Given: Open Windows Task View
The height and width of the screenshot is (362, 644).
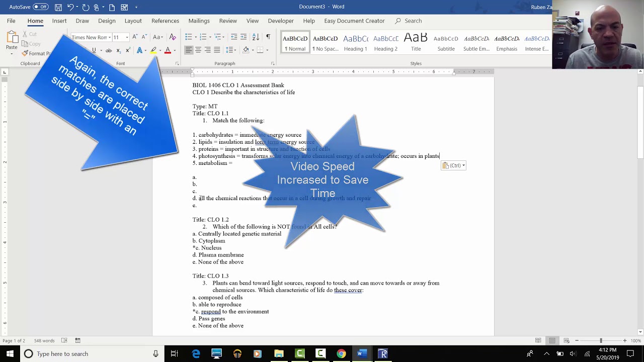Looking at the screenshot, I should (x=174, y=354).
